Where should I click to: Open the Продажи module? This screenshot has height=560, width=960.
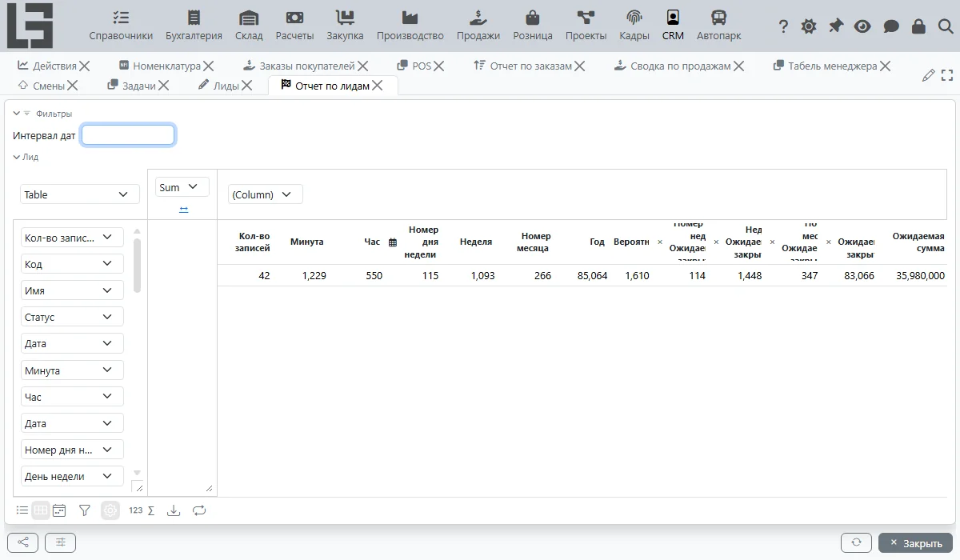[x=478, y=26]
